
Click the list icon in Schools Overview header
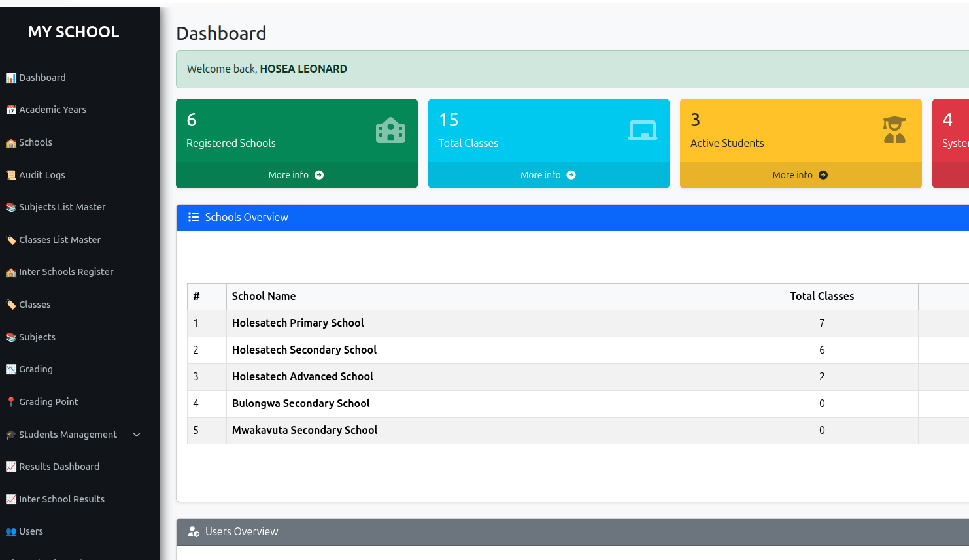[x=194, y=217]
